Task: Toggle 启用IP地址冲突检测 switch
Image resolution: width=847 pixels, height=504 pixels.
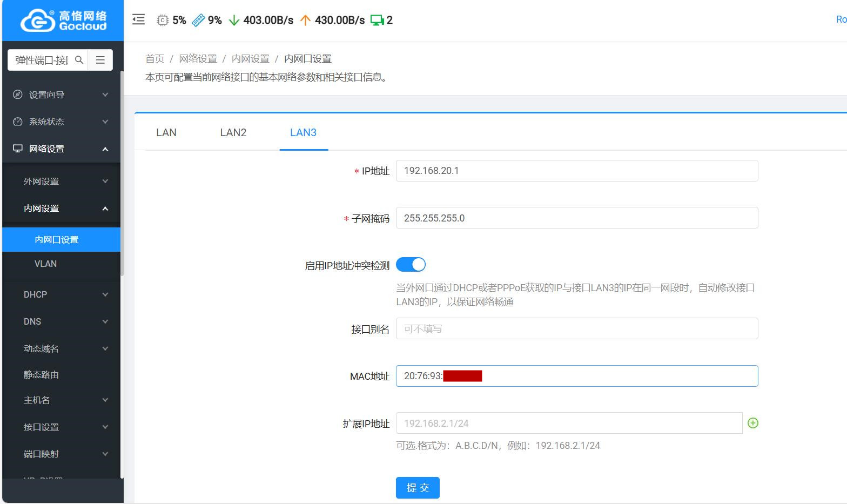Action: (411, 265)
